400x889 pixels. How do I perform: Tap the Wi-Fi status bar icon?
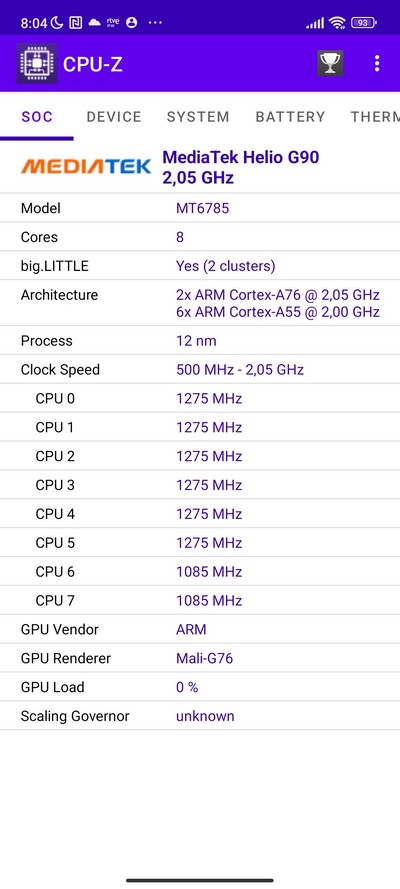338,23
